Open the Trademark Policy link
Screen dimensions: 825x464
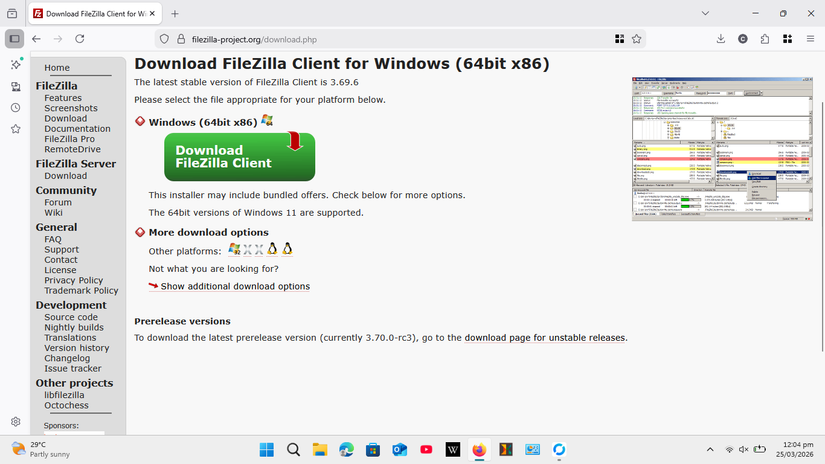point(81,290)
